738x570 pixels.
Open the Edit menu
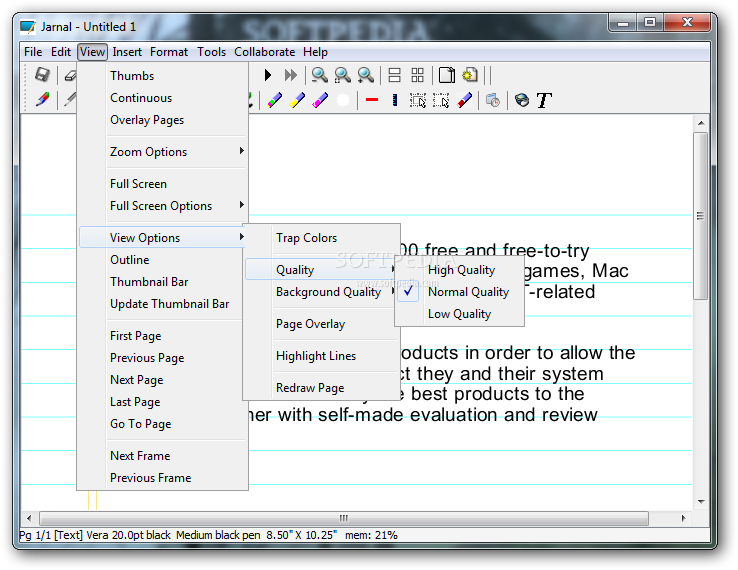[x=61, y=52]
